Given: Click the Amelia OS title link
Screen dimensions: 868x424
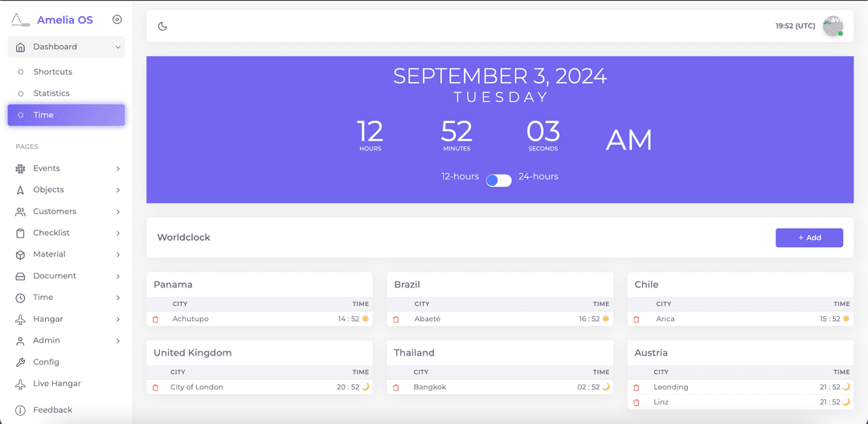Looking at the screenshot, I should (65, 20).
